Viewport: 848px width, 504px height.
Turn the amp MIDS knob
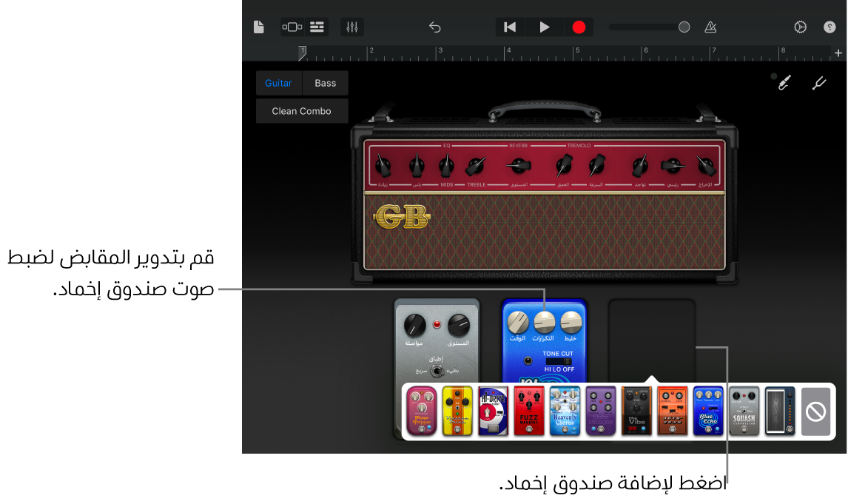(446, 165)
